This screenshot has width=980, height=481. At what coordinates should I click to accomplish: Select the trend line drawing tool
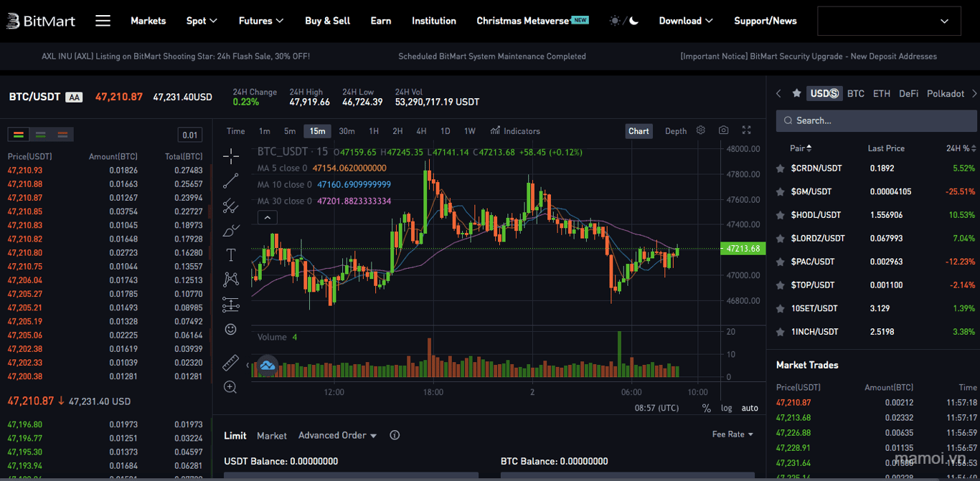click(231, 181)
